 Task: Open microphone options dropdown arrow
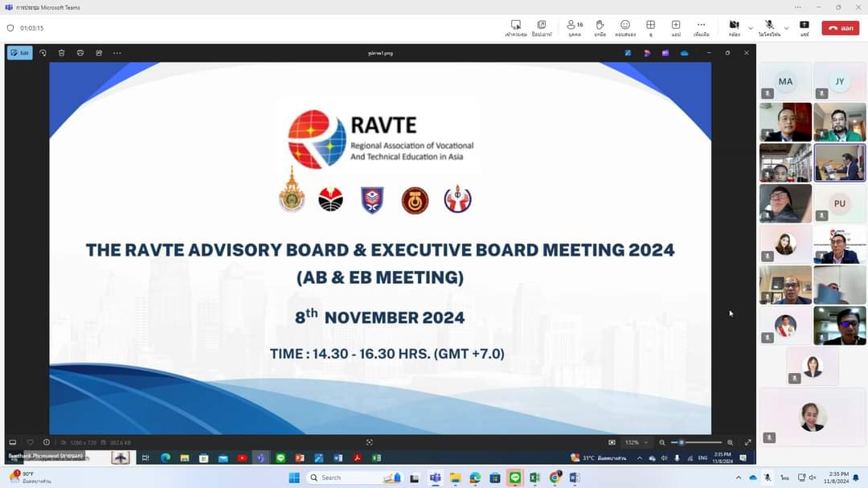point(786,28)
